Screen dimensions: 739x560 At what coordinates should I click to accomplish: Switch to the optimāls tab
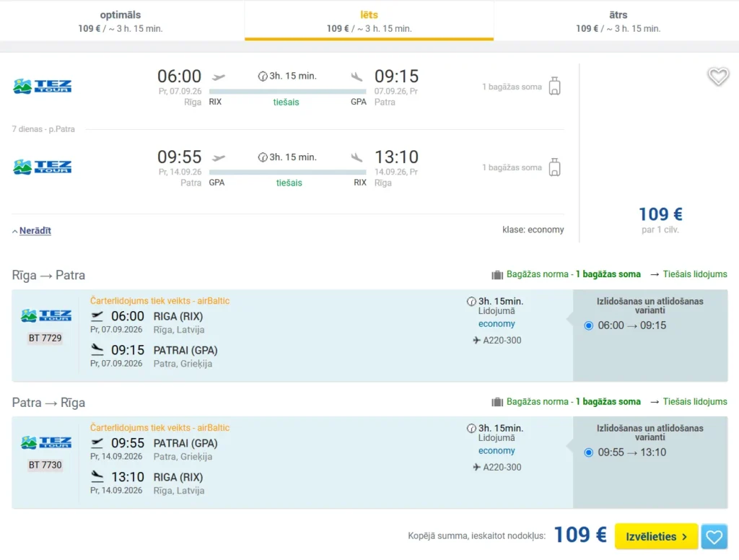click(x=121, y=21)
